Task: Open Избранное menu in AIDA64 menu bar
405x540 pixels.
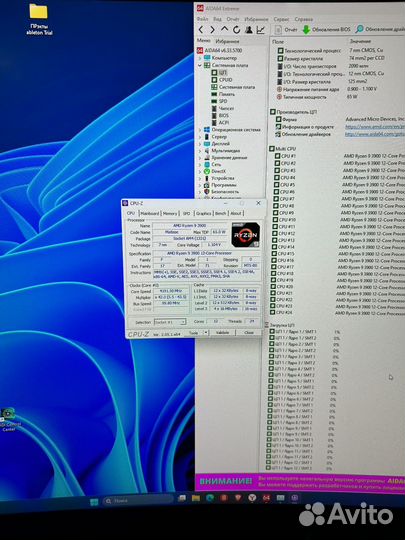Action: pos(256,19)
